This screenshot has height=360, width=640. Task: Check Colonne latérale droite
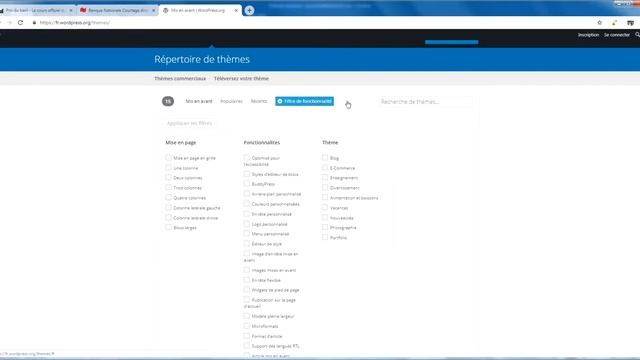coord(168,218)
